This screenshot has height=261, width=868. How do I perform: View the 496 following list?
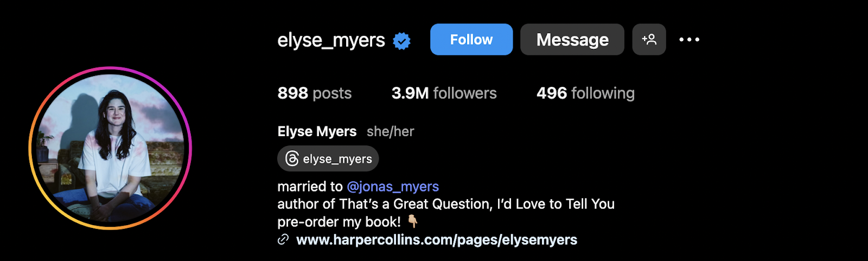coord(585,93)
